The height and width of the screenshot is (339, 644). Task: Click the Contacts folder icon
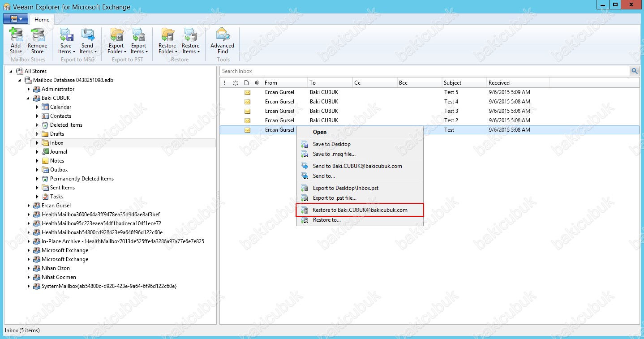45,116
